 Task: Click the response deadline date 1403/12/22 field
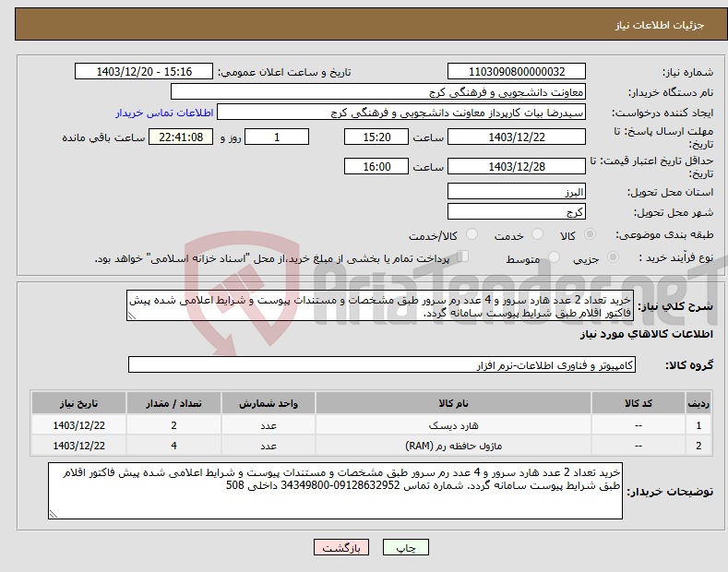pyautogui.click(x=517, y=137)
